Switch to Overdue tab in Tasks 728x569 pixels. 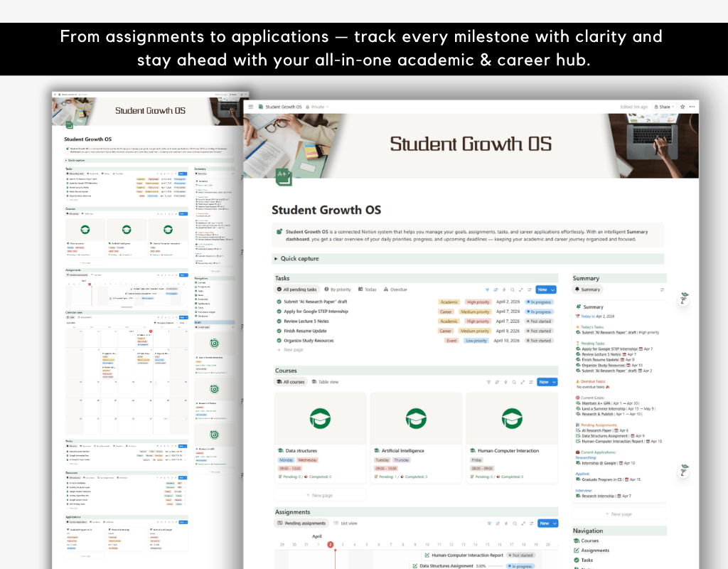(395, 289)
